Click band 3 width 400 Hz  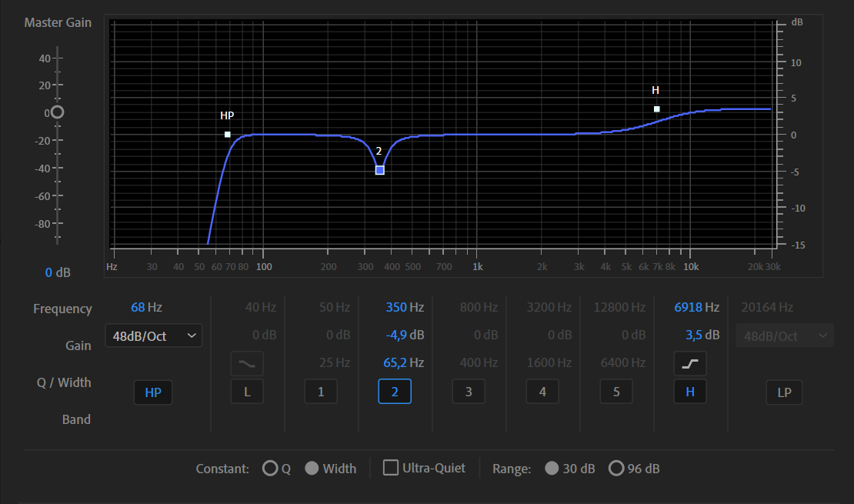[x=479, y=363]
